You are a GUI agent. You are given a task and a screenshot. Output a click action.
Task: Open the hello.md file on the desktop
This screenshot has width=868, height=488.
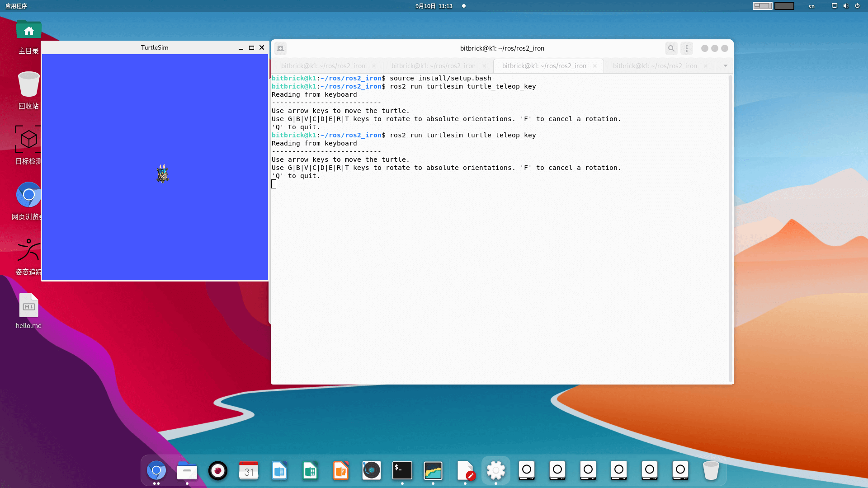tap(28, 306)
